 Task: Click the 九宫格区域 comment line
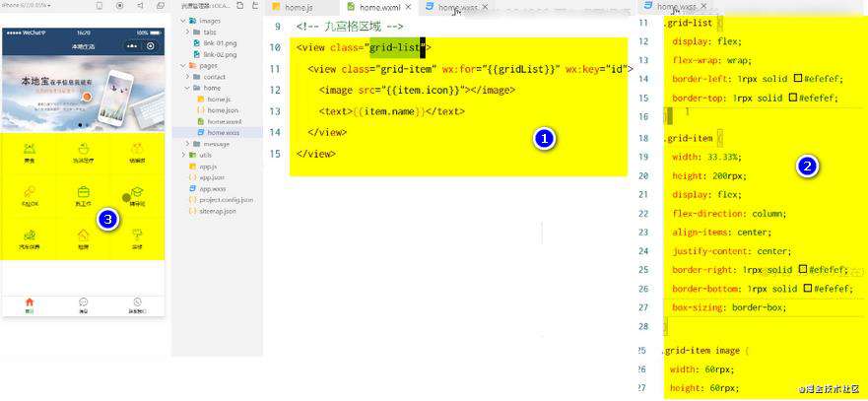pos(350,27)
